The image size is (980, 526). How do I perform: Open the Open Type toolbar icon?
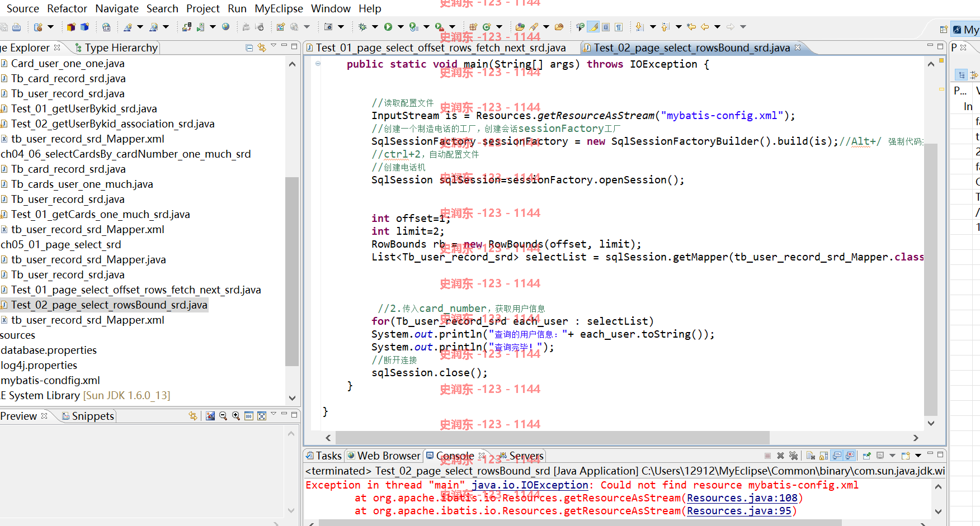pyautogui.click(x=520, y=27)
